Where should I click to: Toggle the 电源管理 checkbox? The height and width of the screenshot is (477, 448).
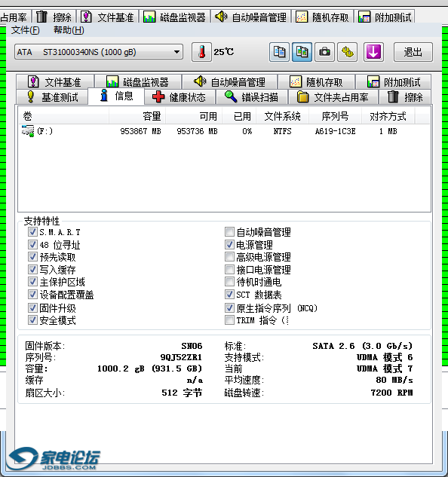tap(229, 244)
